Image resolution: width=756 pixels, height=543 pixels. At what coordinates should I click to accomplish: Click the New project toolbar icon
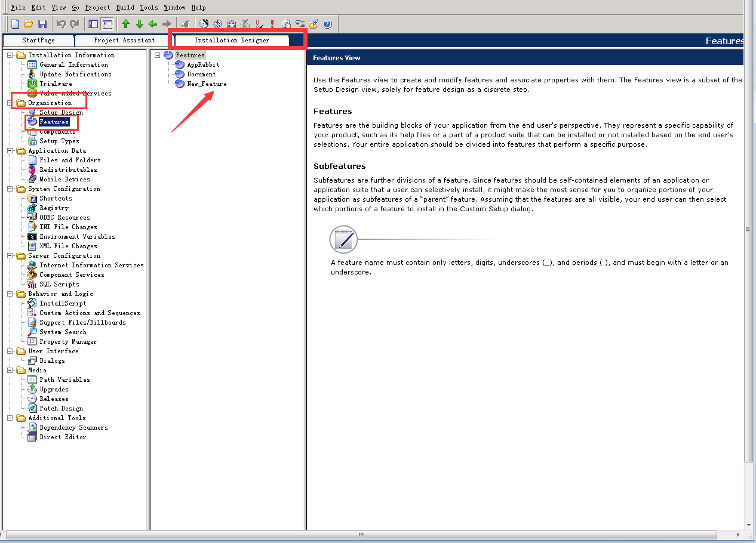16,24
